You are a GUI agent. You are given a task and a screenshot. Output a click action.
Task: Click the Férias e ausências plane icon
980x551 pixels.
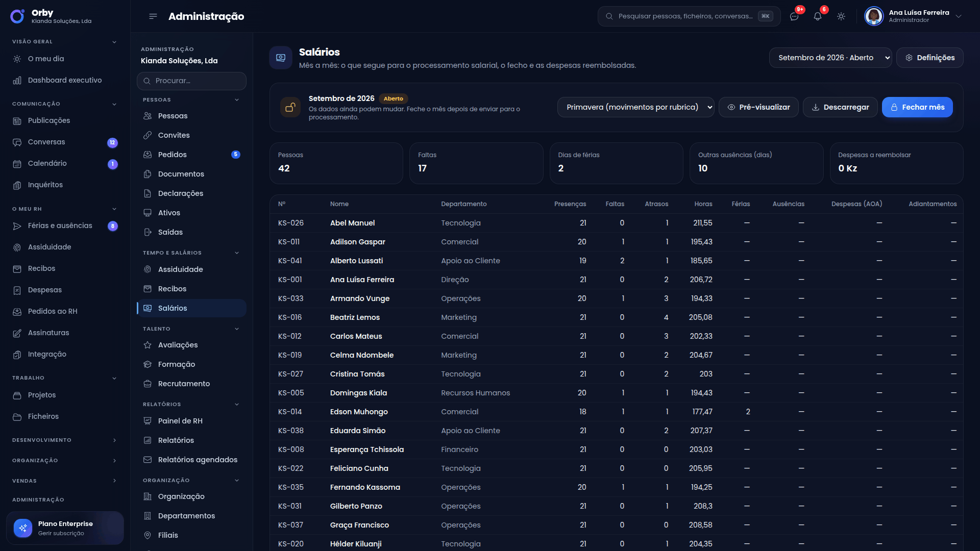[x=17, y=226]
